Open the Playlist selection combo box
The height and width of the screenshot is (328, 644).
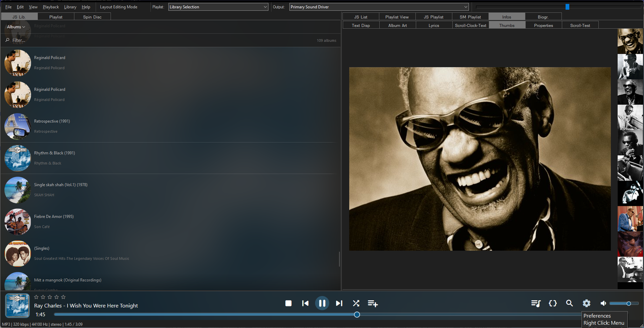point(218,7)
